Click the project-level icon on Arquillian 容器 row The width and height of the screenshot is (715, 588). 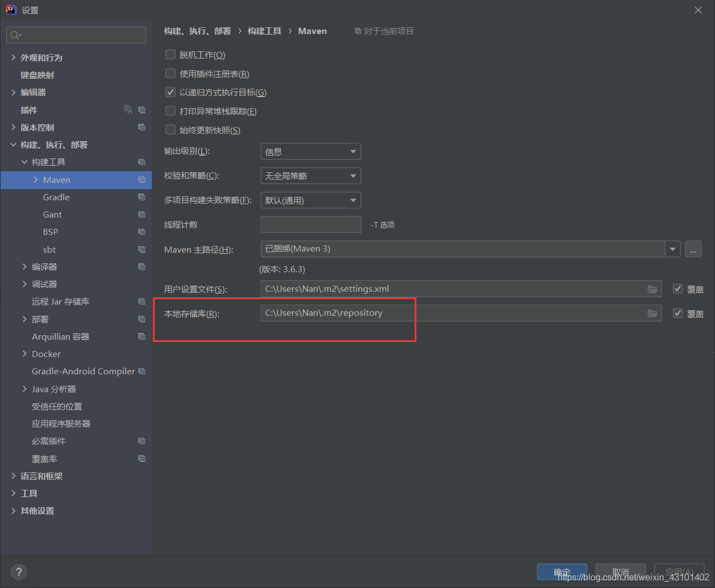tap(142, 336)
